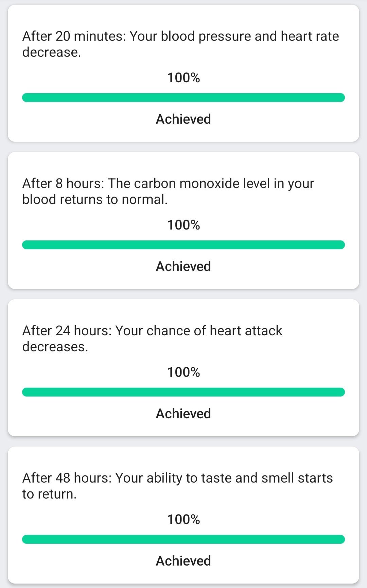Tap the 100% label on the heart attack card
This screenshot has width=367, height=588.
[183, 372]
